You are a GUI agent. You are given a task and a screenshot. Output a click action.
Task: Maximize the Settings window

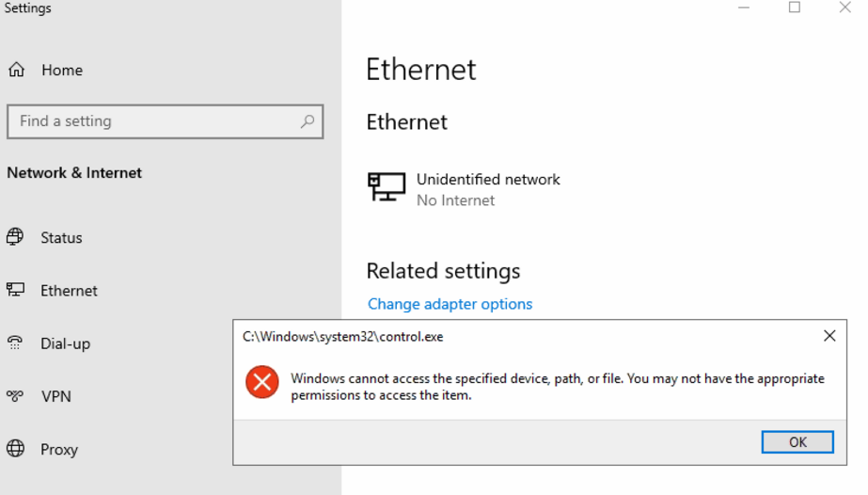(x=794, y=8)
